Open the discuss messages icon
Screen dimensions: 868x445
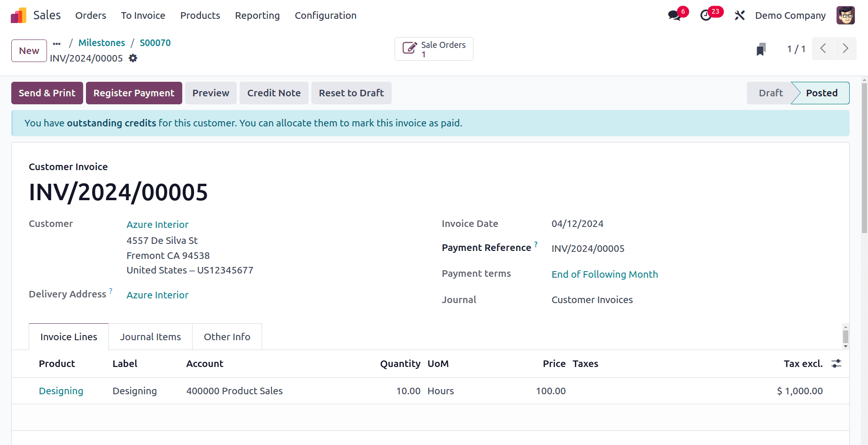(674, 16)
